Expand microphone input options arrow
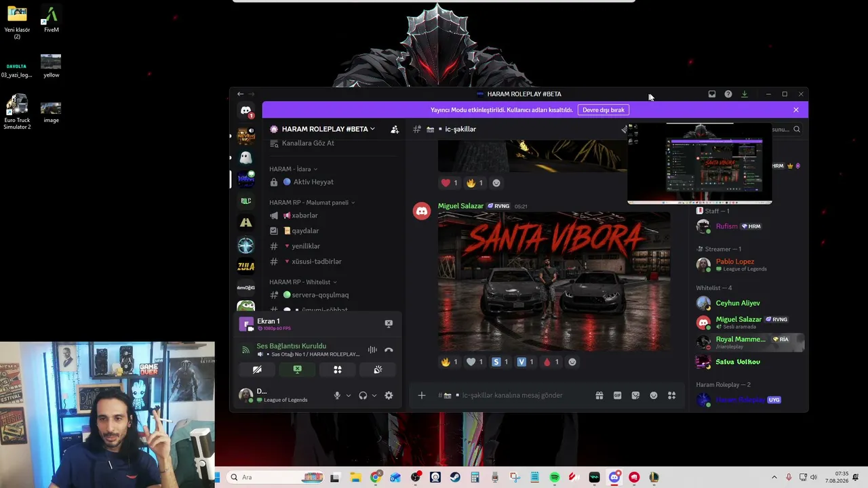Image resolution: width=868 pixels, height=488 pixels. pos(349,395)
